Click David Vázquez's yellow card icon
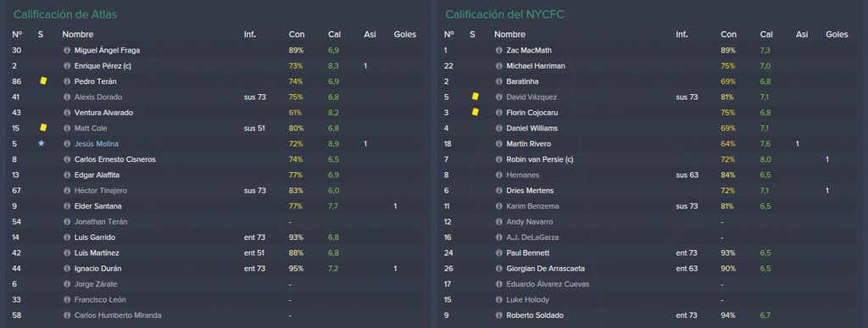The width and height of the screenshot is (868, 328). click(x=475, y=97)
